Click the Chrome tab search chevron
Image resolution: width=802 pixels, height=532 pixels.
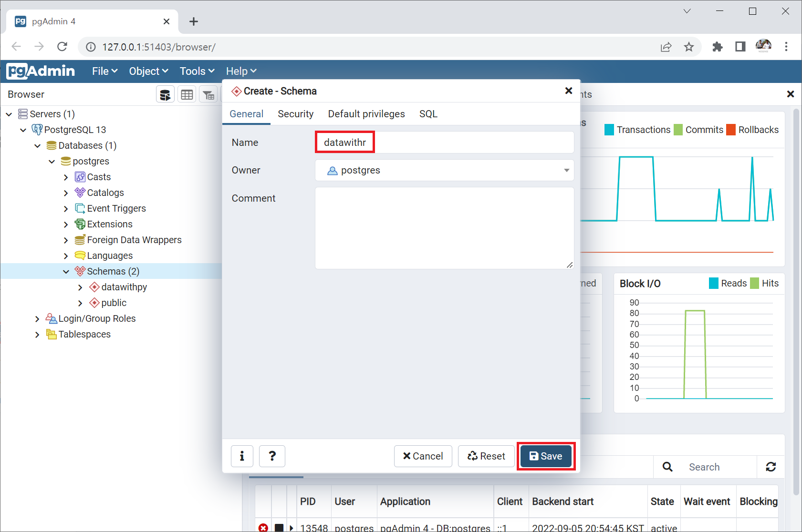(x=687, y=11)
